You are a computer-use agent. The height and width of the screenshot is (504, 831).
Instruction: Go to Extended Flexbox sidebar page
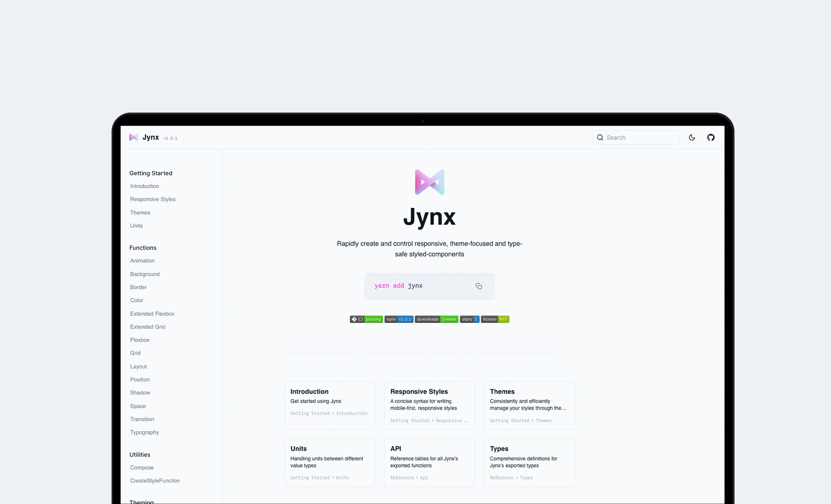click(x=152, y=314)
